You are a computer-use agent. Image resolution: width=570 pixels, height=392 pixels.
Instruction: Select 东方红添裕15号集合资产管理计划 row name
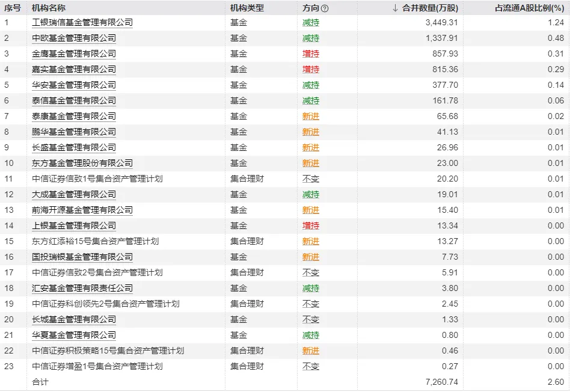pos(95,242)
